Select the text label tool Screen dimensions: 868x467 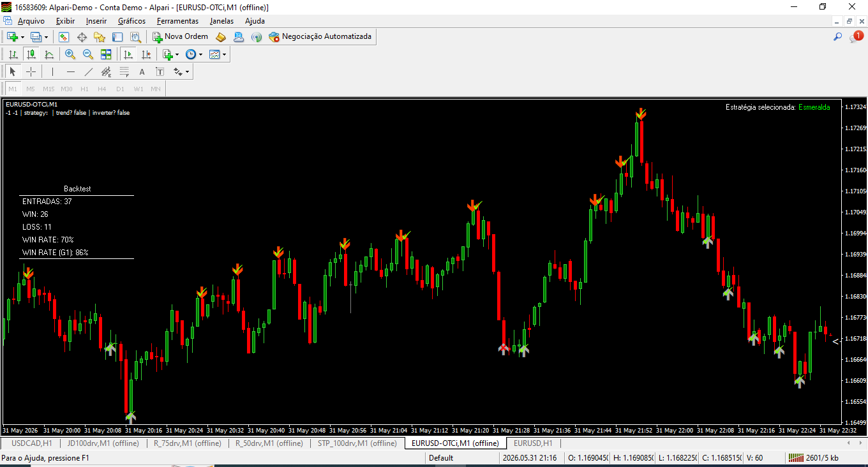[x=160, y=72]
